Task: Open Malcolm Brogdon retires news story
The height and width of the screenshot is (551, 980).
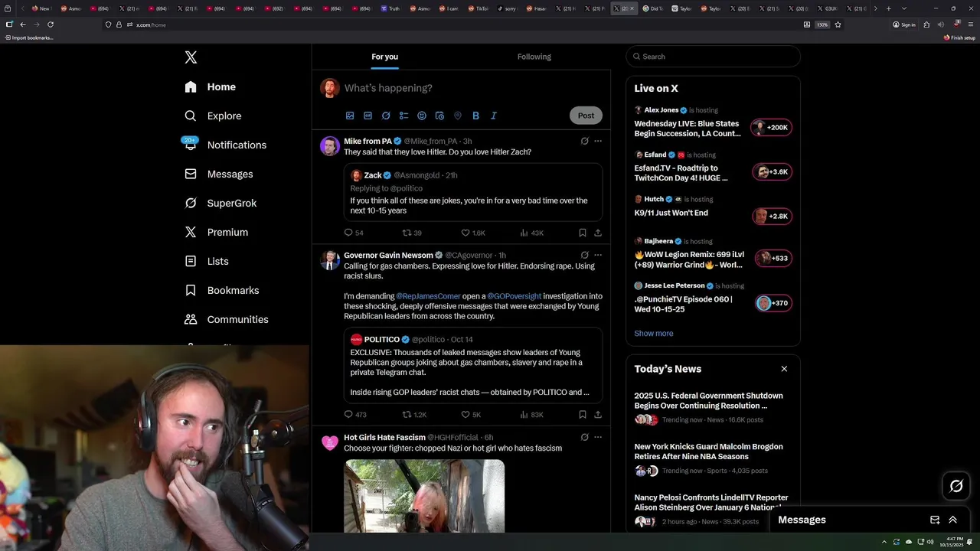Action: pyautogui.click(x=713, y=458)
